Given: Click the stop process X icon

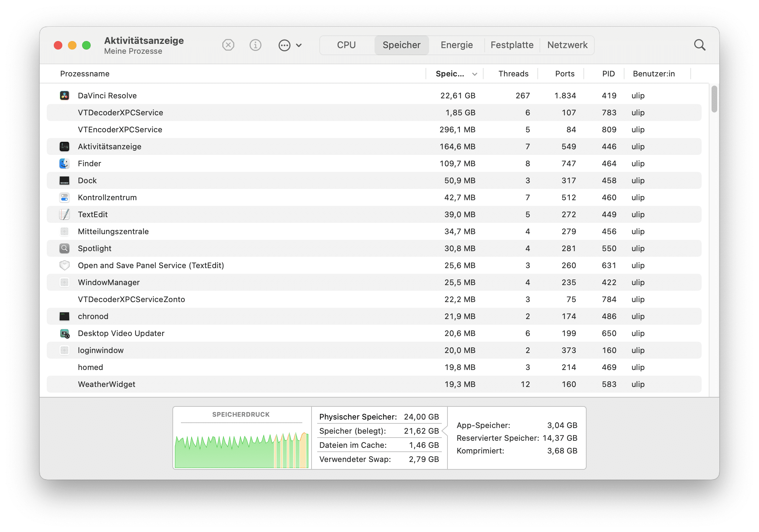Looking at the screenshot, I should [228, 45].
